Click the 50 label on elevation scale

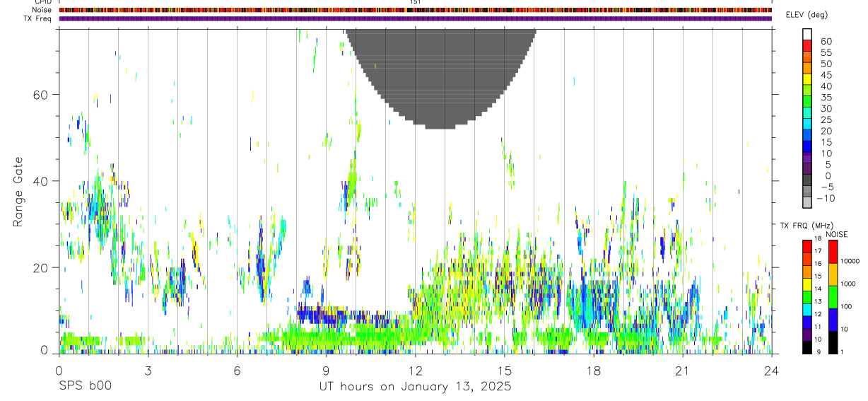826,64
